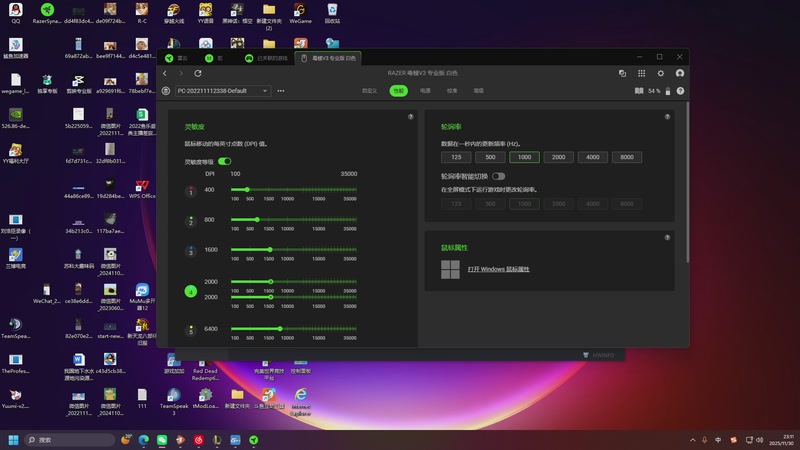The image size is (800, 450).
Task: Open the Windows Start button
Action: click(14, 440)
